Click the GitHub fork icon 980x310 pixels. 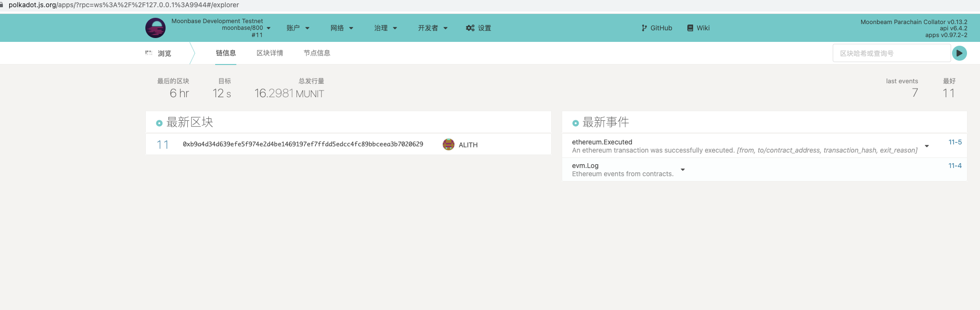click(x=644, y=28)
